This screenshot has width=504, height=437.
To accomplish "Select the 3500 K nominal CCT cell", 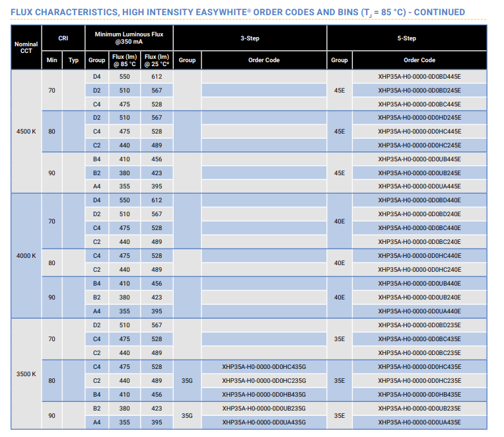I will tap(26, 374).
